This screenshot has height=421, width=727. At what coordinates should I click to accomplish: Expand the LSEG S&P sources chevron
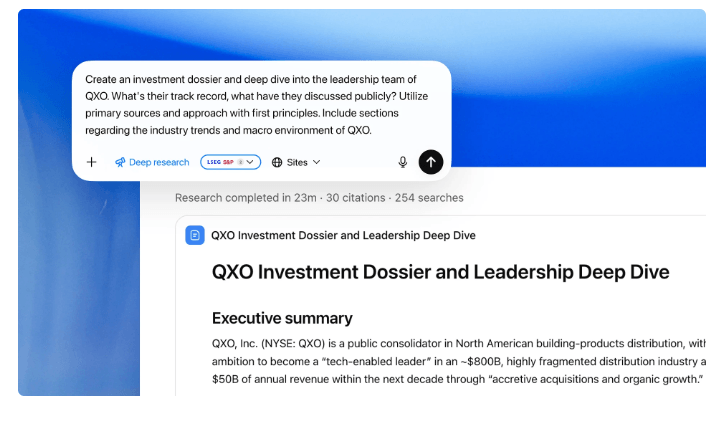click(251, 162)
